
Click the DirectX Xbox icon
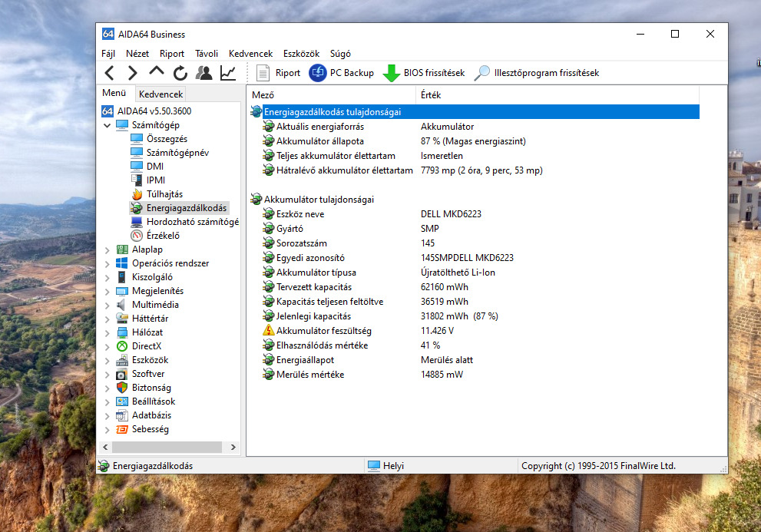(x=122, y=346)
